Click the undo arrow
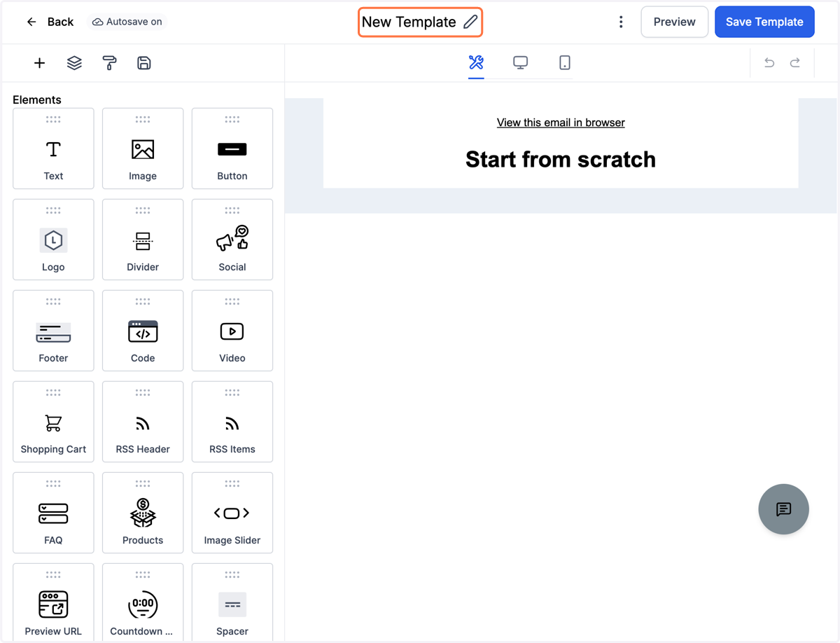 769,63
